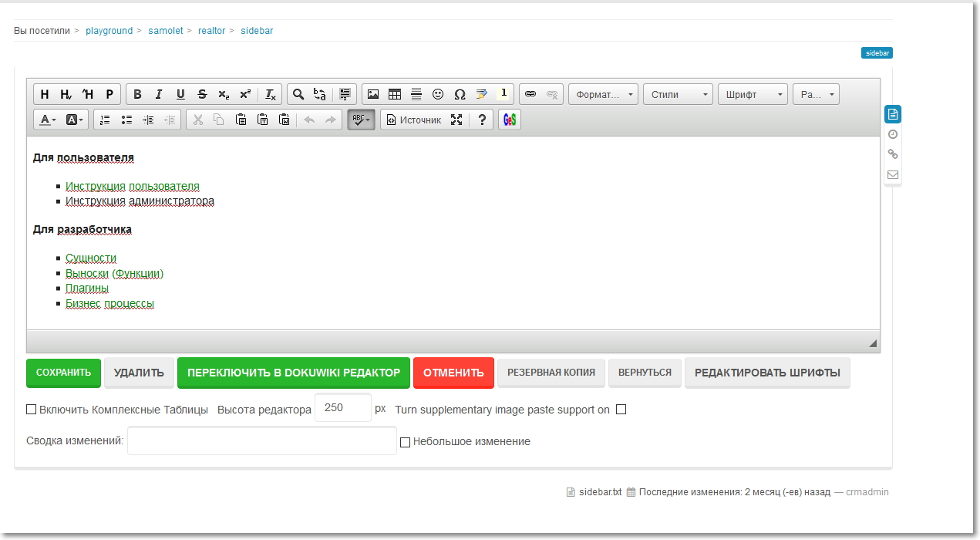Click the Сводка изменений input field
The height and width of the screenshot is (540, 980).
pos(262,441)
